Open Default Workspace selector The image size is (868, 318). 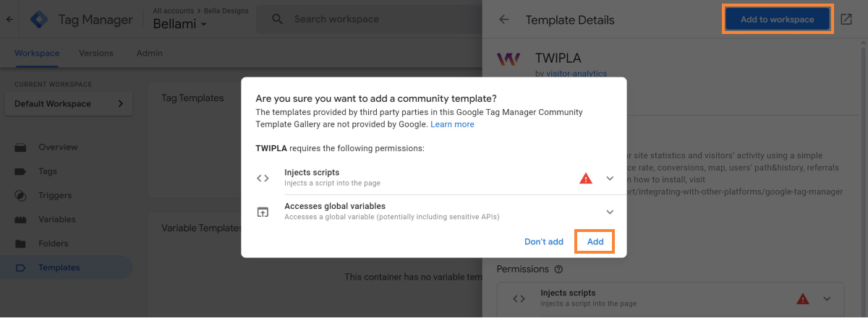pyautogui.click(x=69, y=103)
